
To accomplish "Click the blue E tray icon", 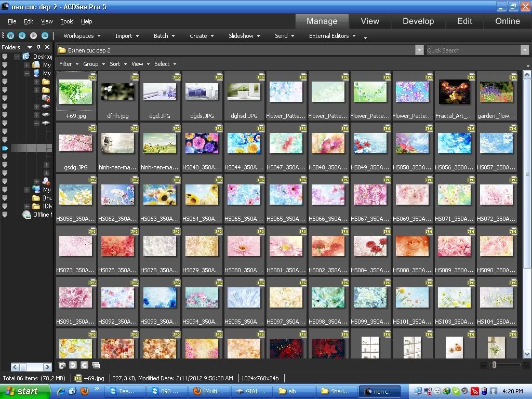I will (x=494, y=391).
